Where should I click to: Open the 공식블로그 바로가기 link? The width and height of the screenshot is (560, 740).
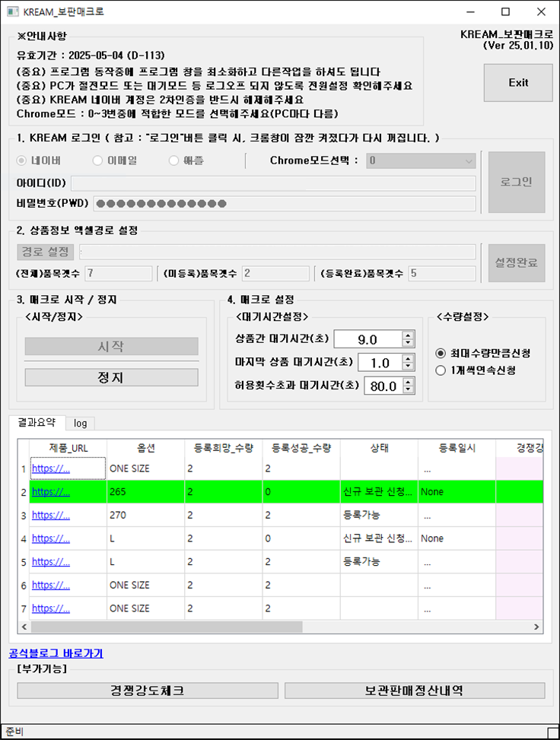[56, 653]
